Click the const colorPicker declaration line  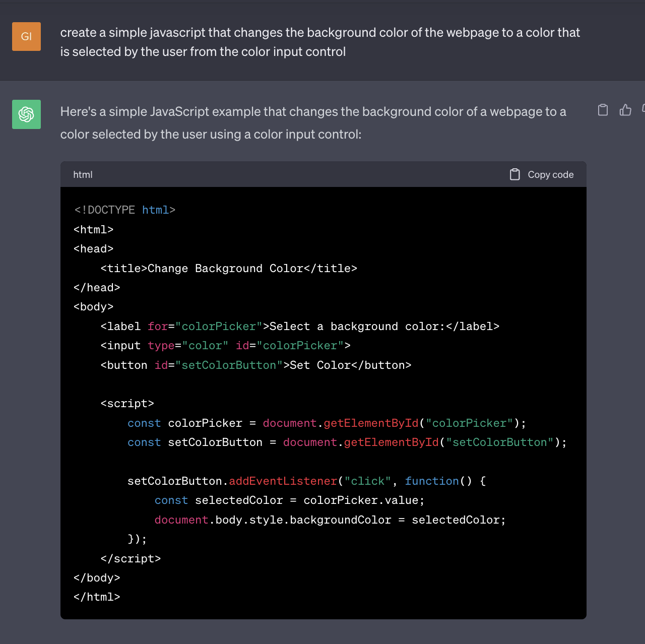[x=326, y=423]
